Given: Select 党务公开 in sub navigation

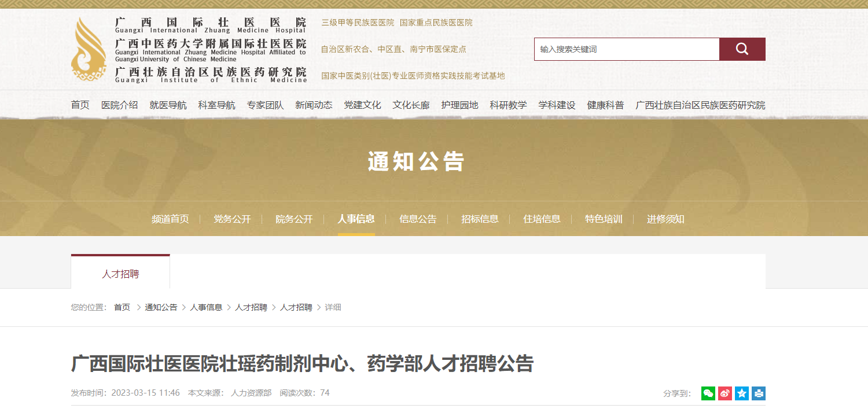Looking at the screenshot, I should 232,219.
